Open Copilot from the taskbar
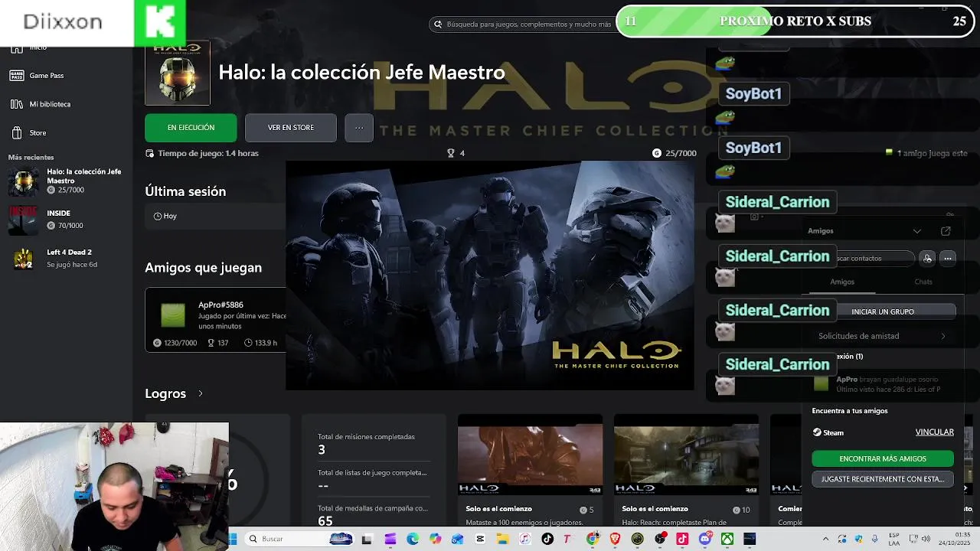Image resolution: width=980 pixels, height=551 pixels. click(x=435, y=539)
